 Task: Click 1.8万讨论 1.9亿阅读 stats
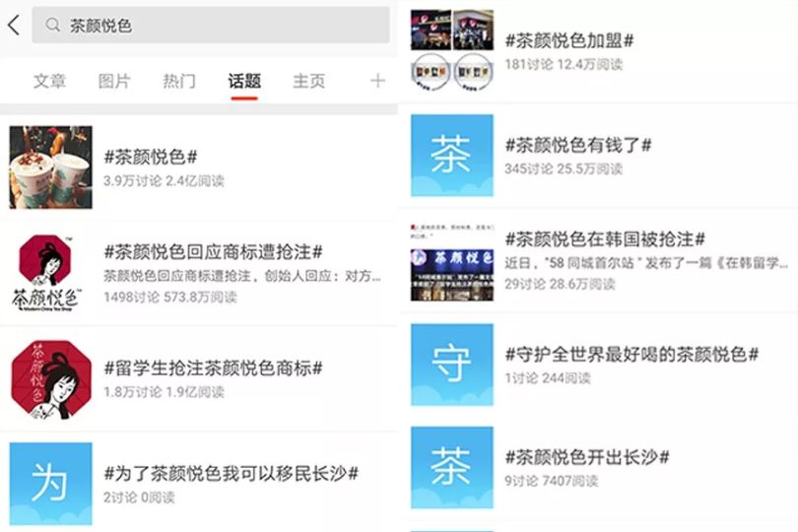point(164,392)
